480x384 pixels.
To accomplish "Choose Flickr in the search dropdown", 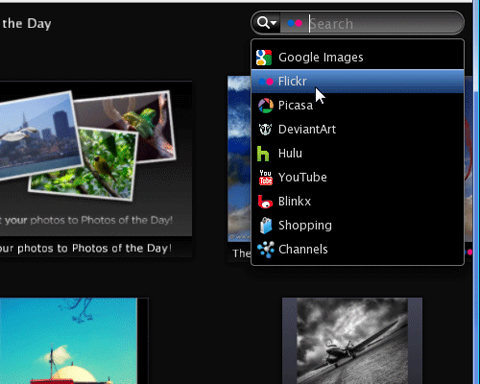I will click(x=357, y=81).
